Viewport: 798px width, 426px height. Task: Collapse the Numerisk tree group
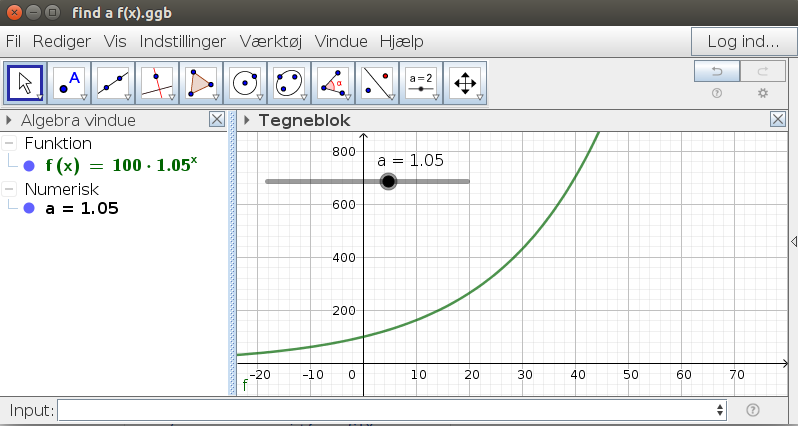click(x=9, y=189)
